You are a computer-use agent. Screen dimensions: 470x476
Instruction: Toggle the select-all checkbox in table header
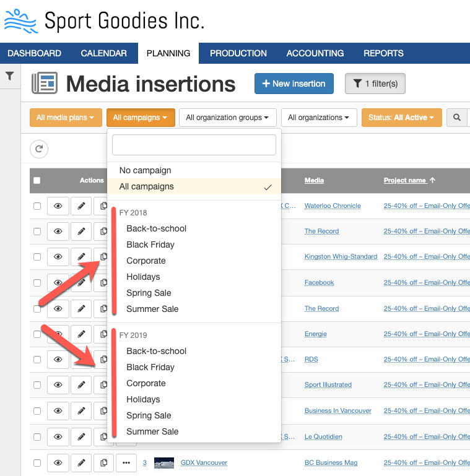pos(37,180)
